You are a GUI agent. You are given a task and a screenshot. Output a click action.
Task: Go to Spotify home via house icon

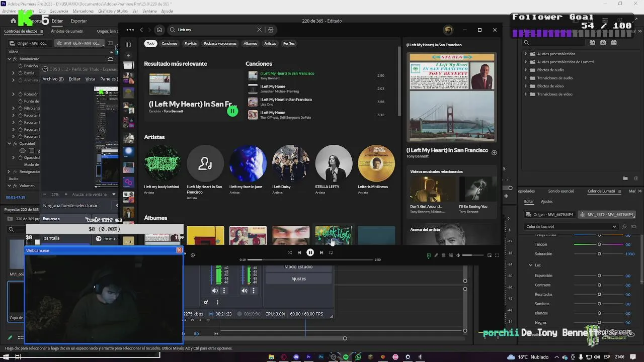click(x=159, y=30)
